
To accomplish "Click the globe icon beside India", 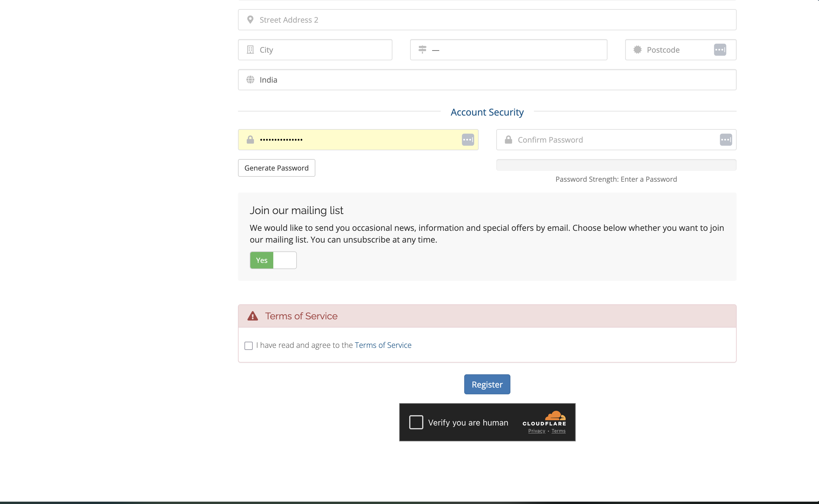I will tap(250, 80).
